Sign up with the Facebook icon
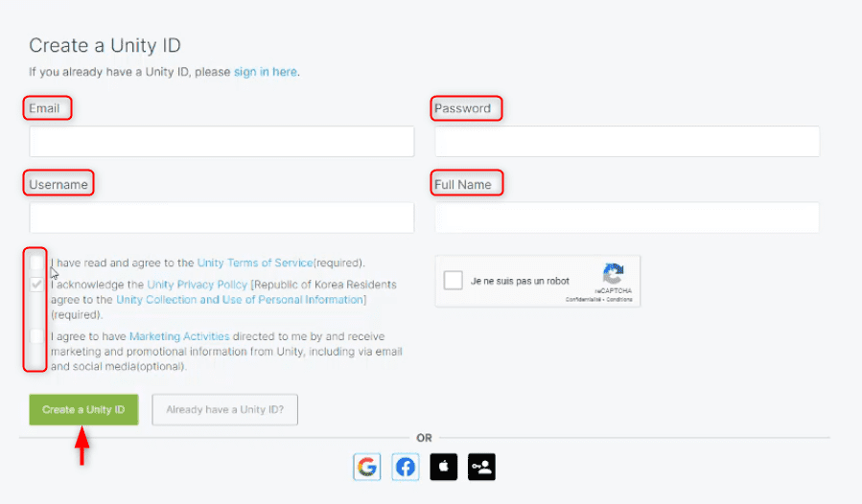 click(406, 467)
